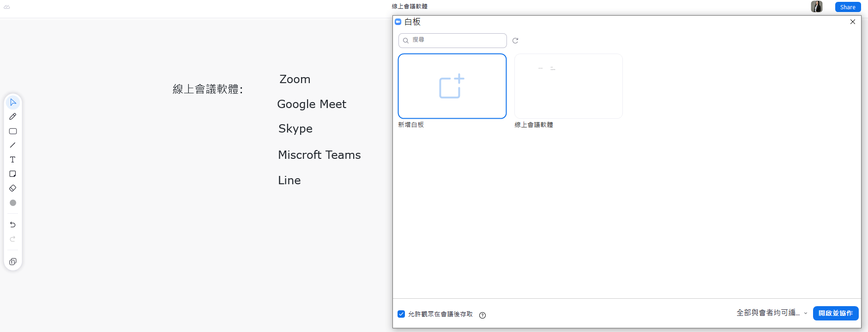Open the pages panel icon in the toolbar
The height and width of the screenshot is (332, 868).
(x=13, y=262)
